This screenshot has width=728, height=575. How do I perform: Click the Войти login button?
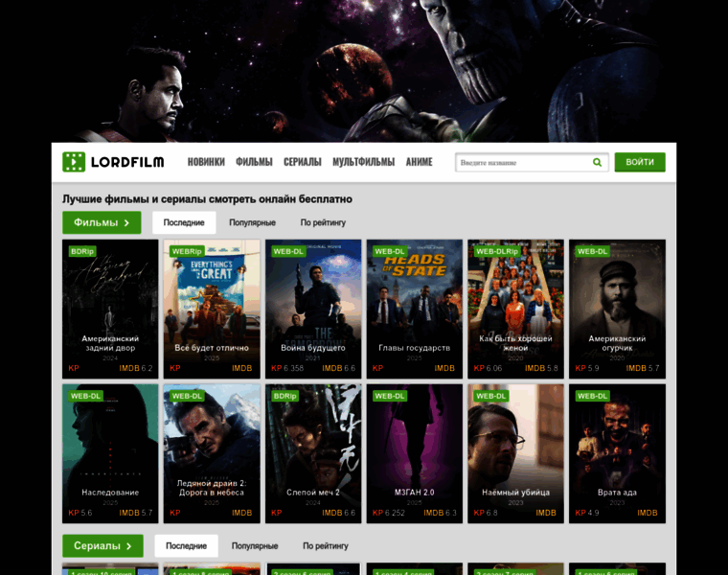point(640,162)
